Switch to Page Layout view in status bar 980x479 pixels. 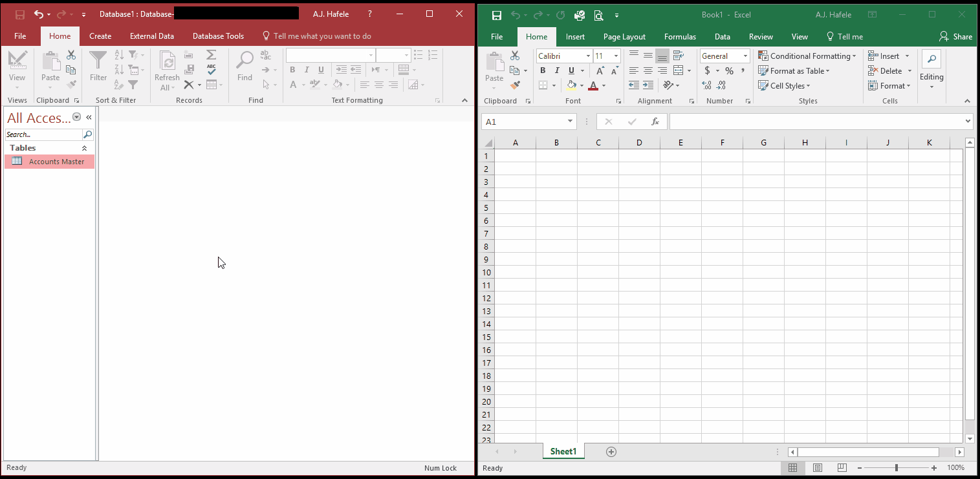pos(817,467)
